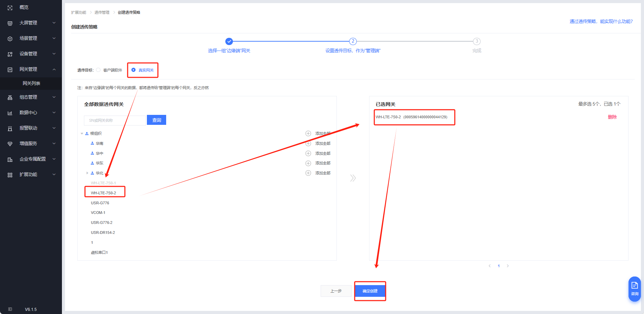The height and width of the screenshot is (314, 644).
Task: Click the plus icon beside 华南 添加全部
Action: (308, 143)
